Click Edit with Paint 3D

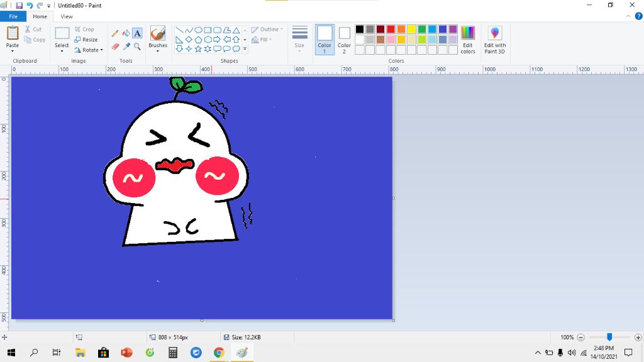pyautogui.click(x=494, y=40)
